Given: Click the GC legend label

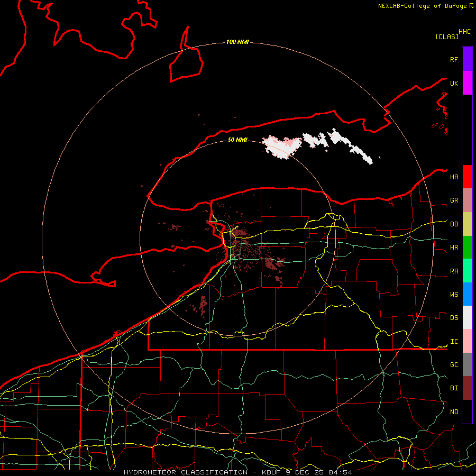Looking at the screenshot, I should pyautogui.click(x=454, y=364).
